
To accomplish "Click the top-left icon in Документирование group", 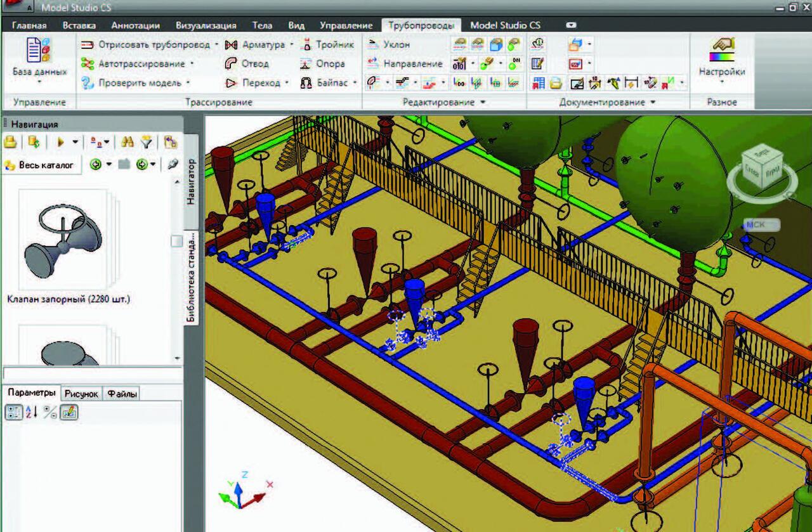I will (538, 44).
